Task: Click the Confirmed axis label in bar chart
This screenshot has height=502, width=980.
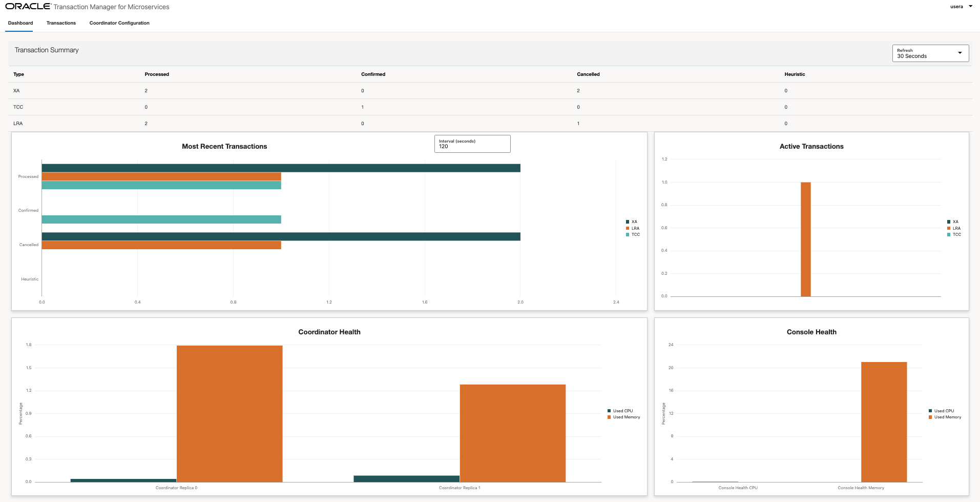Action: pyautogui.click(x=28, y=210)
